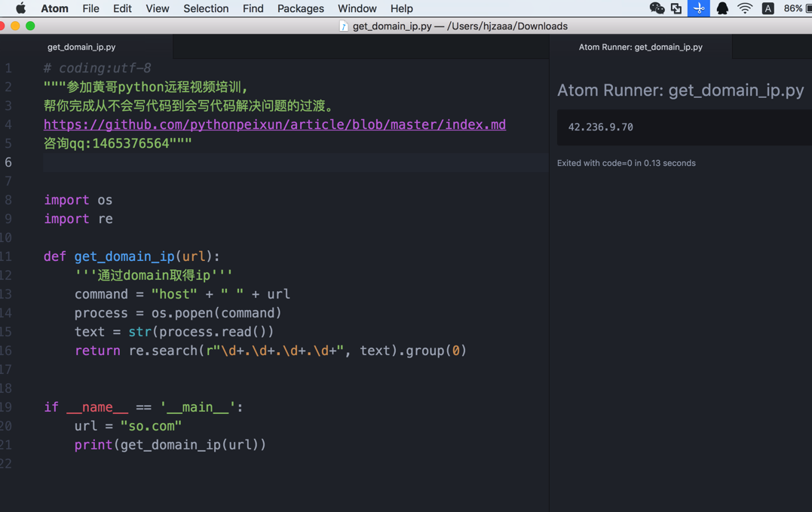Screen dimensions: 812x512
Task: Place cursor on the "so.com" string
Action: 151,426
